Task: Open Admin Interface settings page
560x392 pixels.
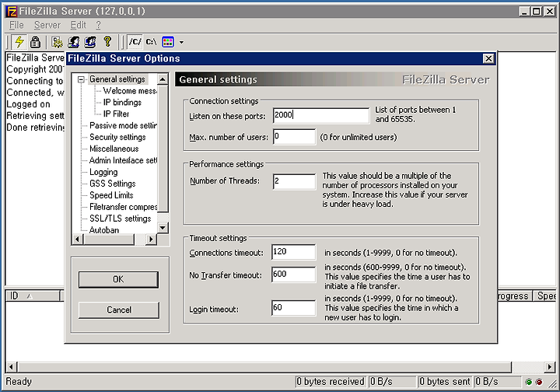Action: 123,160
